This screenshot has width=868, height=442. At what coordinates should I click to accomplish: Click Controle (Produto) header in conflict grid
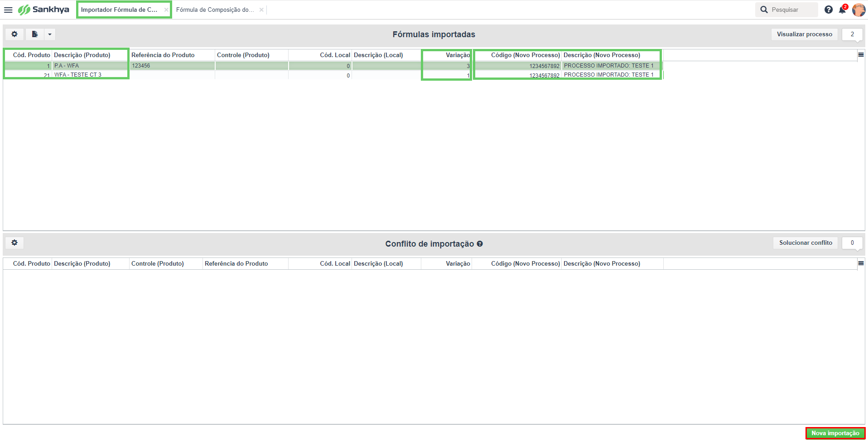coord(166,263)
